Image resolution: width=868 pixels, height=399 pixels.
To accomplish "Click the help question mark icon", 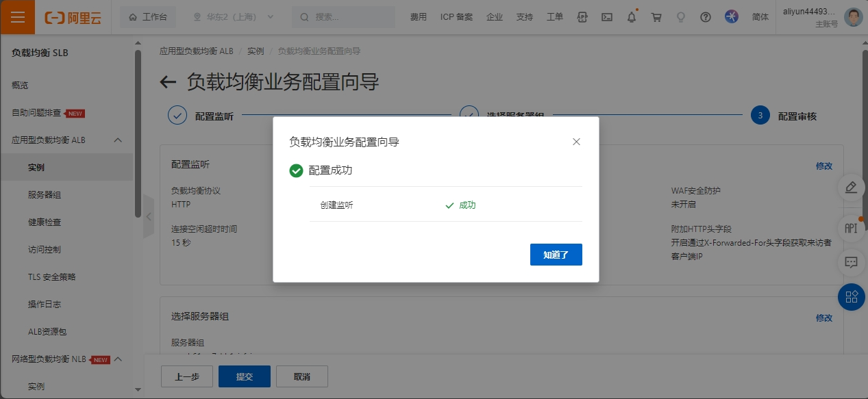I will click(x=706, y=17).
